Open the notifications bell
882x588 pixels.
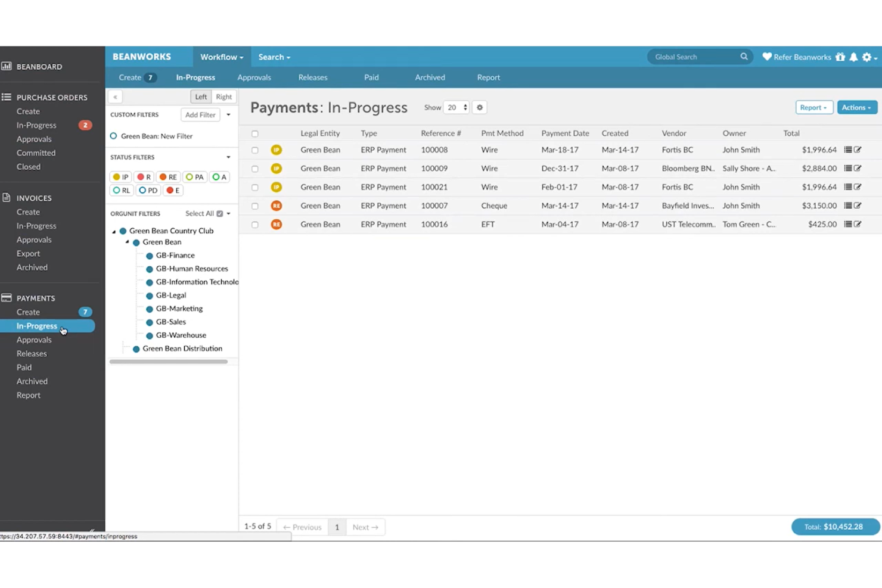(x=853, y=57)
